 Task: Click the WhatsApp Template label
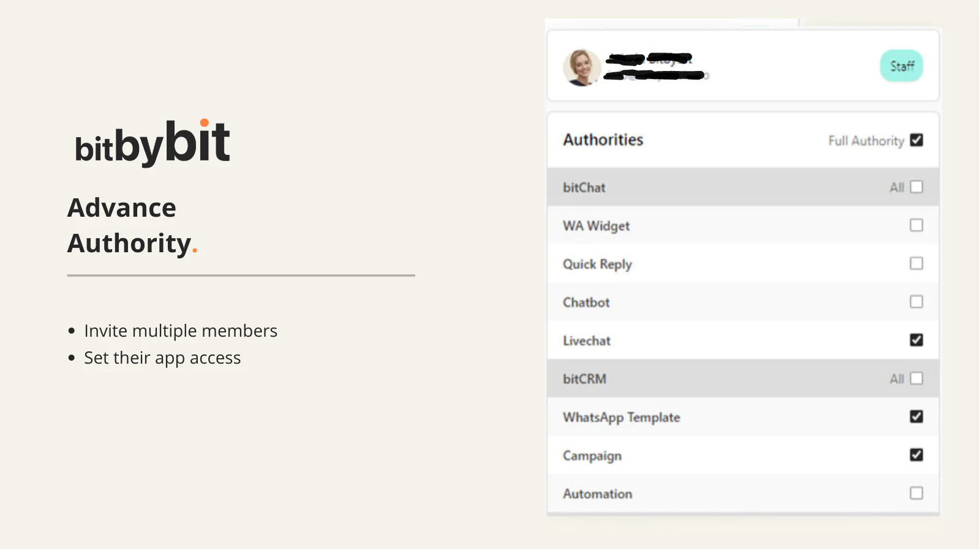[621, 418]
